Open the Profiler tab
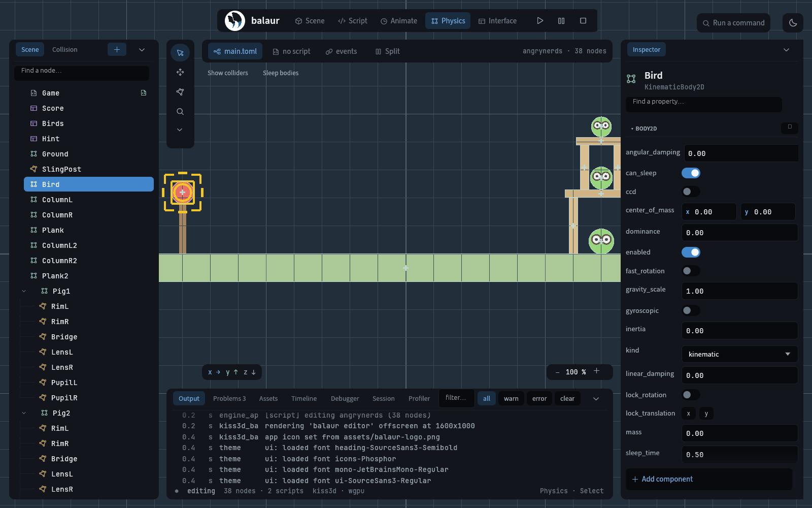The image size is (812, 508). [419, 399]
